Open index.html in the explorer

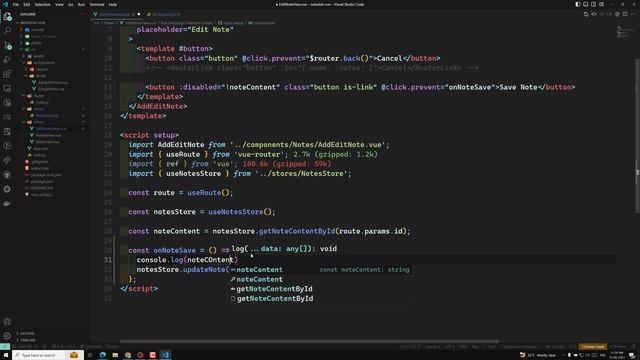pyautogui.click(x=40, y=168)
